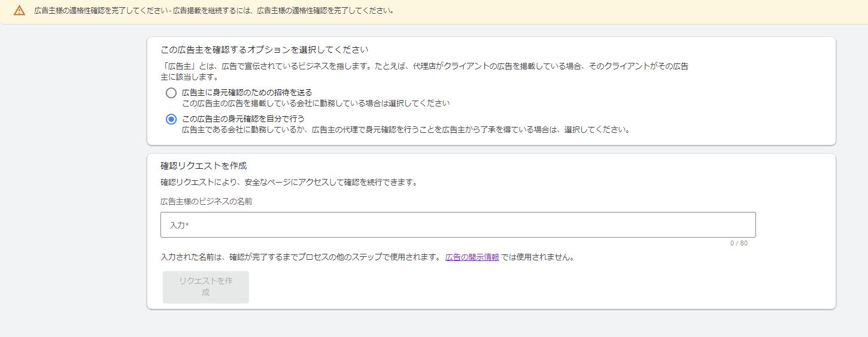
Task: Click the heading 'この広告主を確認するオプションを選択してください'
Action: tap(264, 50)
